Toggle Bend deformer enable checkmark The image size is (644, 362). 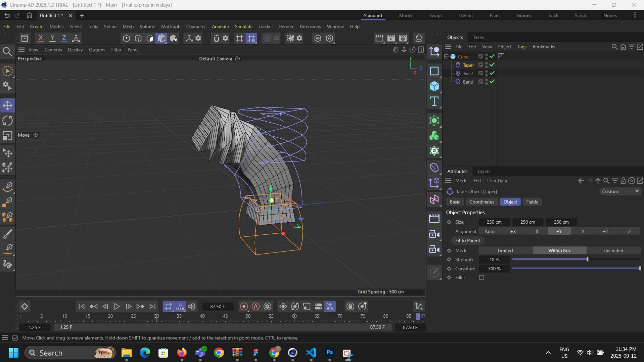(492, 82)
